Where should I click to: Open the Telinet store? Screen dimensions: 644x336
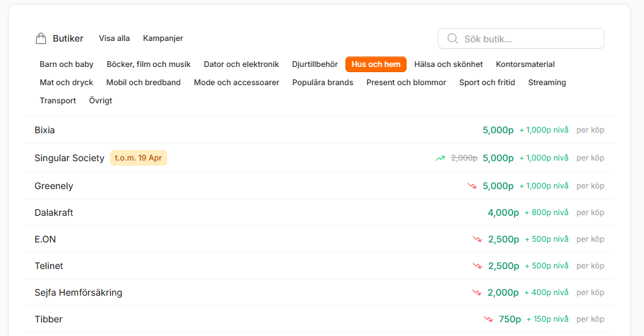point(319,266)
